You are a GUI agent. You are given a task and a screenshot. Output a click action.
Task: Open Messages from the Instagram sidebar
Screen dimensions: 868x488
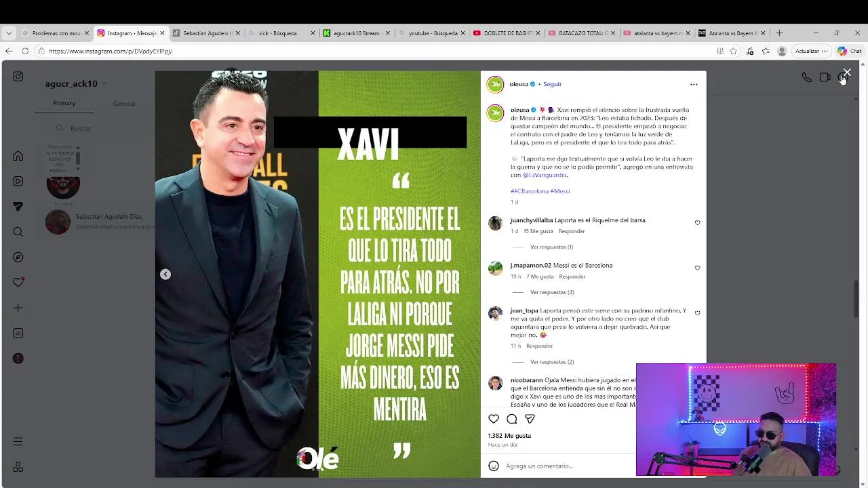point(18,207)
